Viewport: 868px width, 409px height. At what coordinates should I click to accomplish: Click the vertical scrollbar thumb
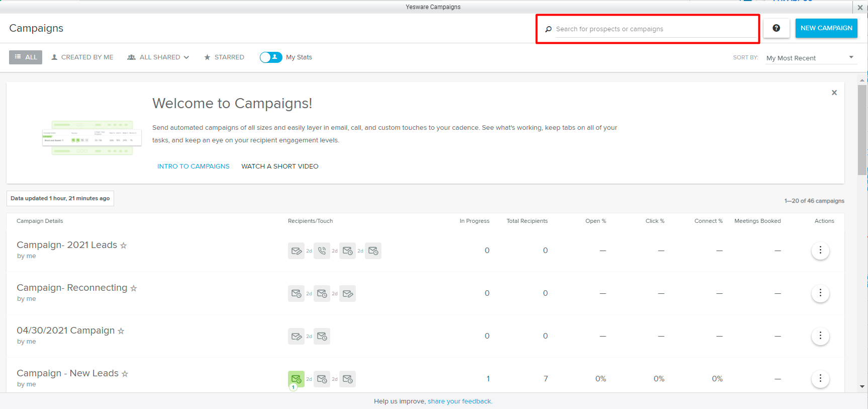tap(862, 130)
